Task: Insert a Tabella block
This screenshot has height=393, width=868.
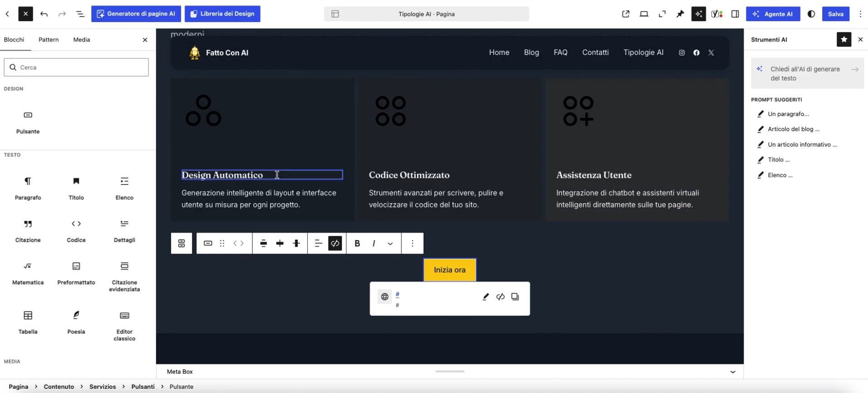Action: [28, 322]
